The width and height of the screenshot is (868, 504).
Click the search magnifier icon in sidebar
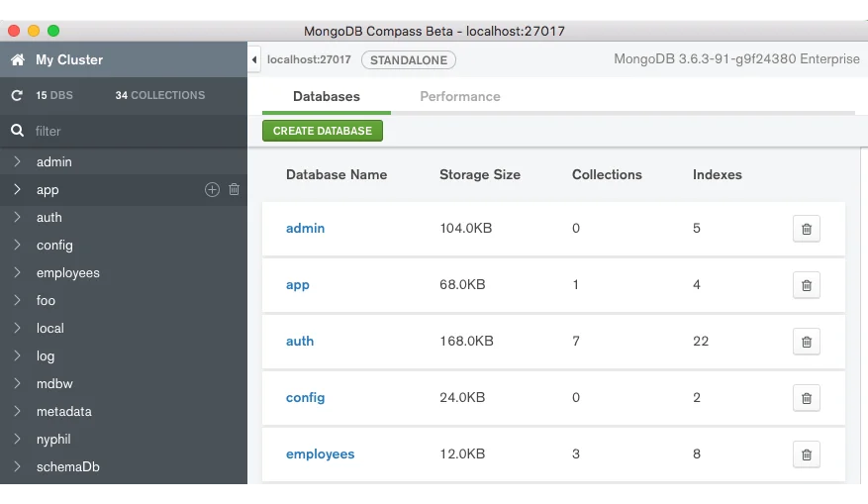(x=17, y=131)
